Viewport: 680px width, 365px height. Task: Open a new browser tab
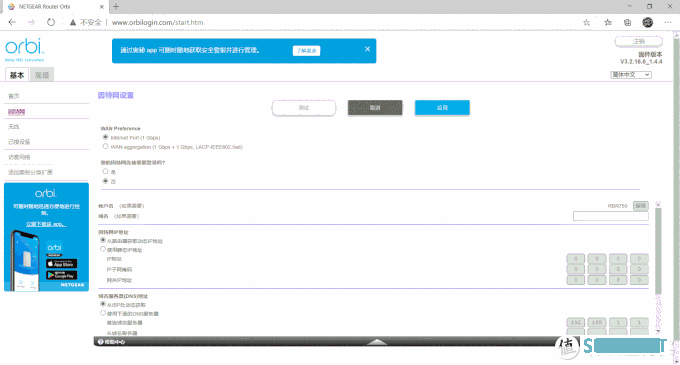click(116, 7)
